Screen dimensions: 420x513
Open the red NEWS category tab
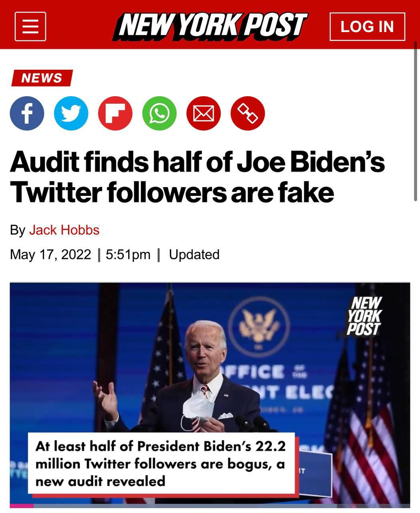[42, 78]
